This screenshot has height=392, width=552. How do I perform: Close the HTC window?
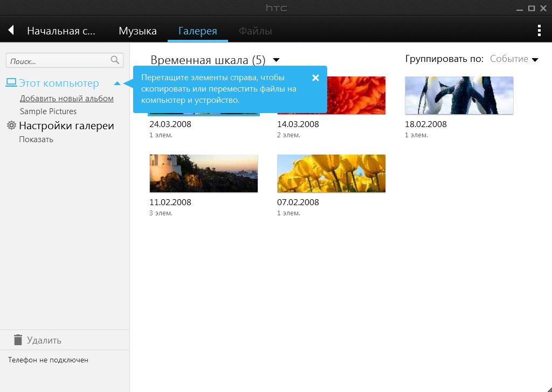pyautogui.click(x=543, y=8)
